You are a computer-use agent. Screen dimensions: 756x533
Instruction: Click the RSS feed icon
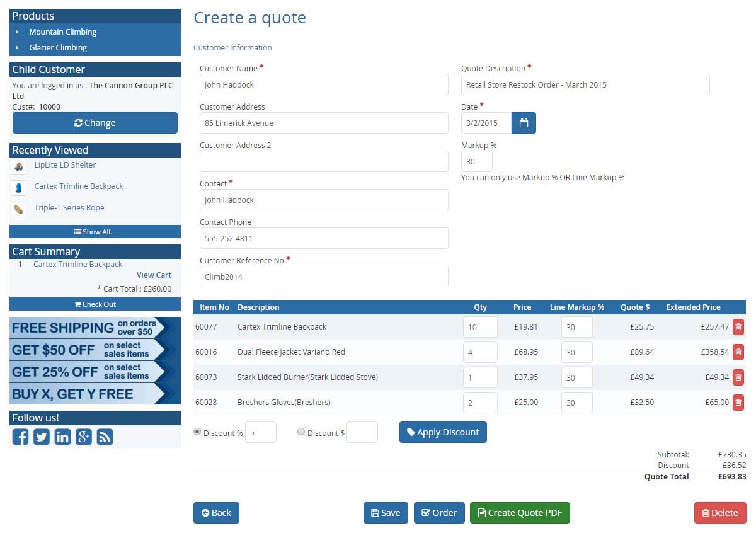[x=105, y=436]
